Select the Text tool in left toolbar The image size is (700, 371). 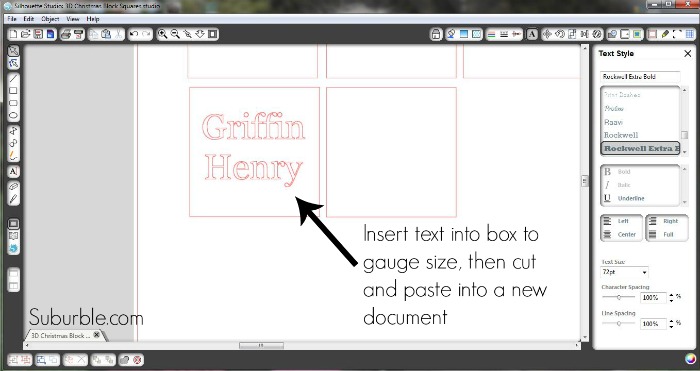[13, 171]
